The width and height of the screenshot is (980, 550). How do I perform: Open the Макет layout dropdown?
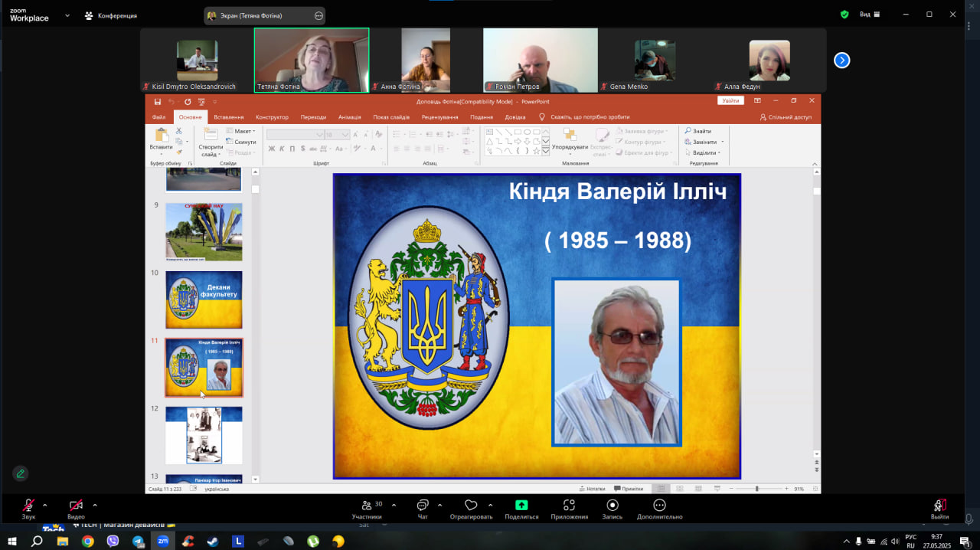[x=240, y=131]
